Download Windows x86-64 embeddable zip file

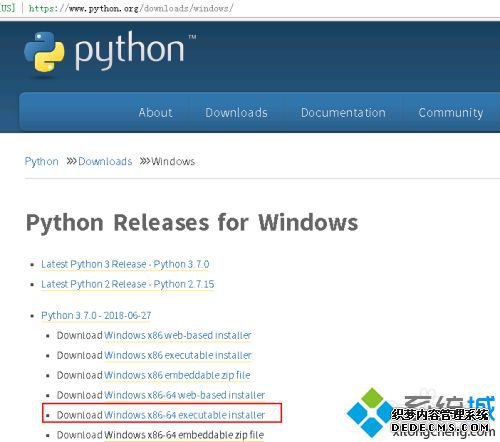(x=184, y=435)
